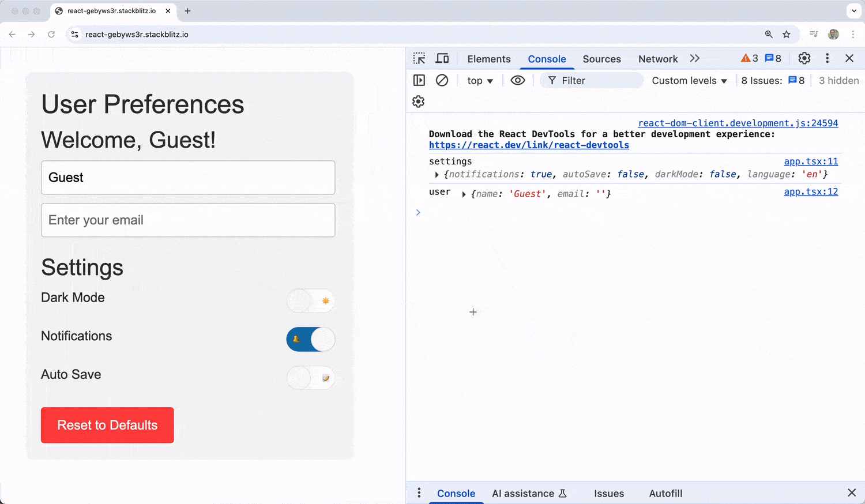Click the live expression eye icon
Viewport: 865px width, 504px height.
[518, 81]
